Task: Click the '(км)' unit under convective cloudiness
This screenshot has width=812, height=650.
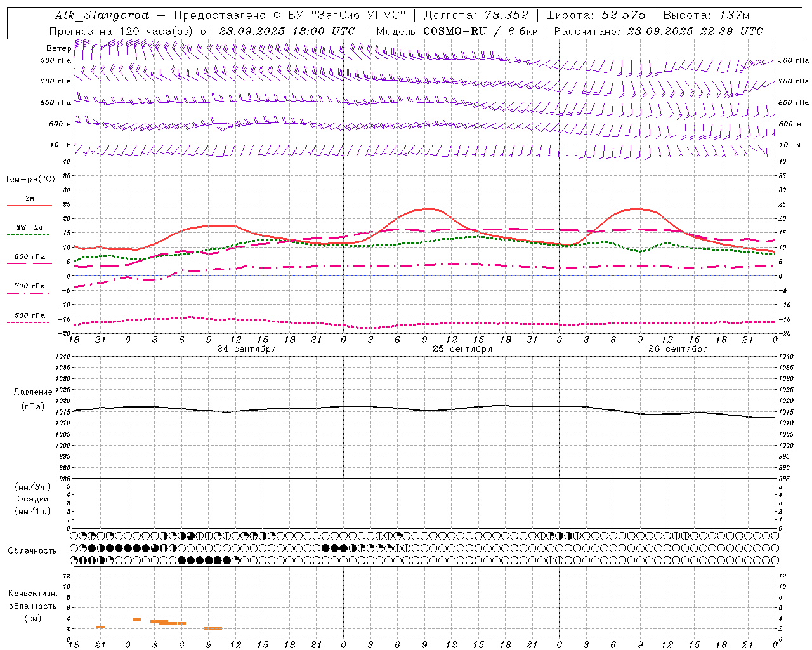Action: click(33, 618)
